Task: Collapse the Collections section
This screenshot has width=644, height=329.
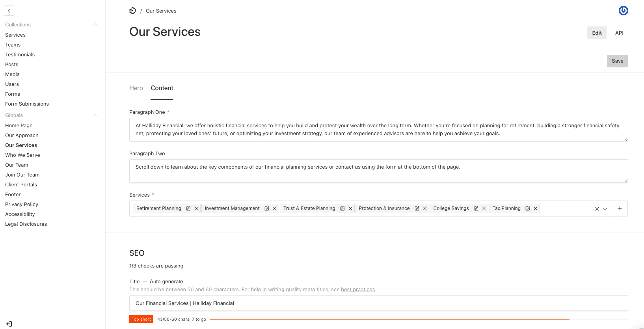Action: coord(95,24)
